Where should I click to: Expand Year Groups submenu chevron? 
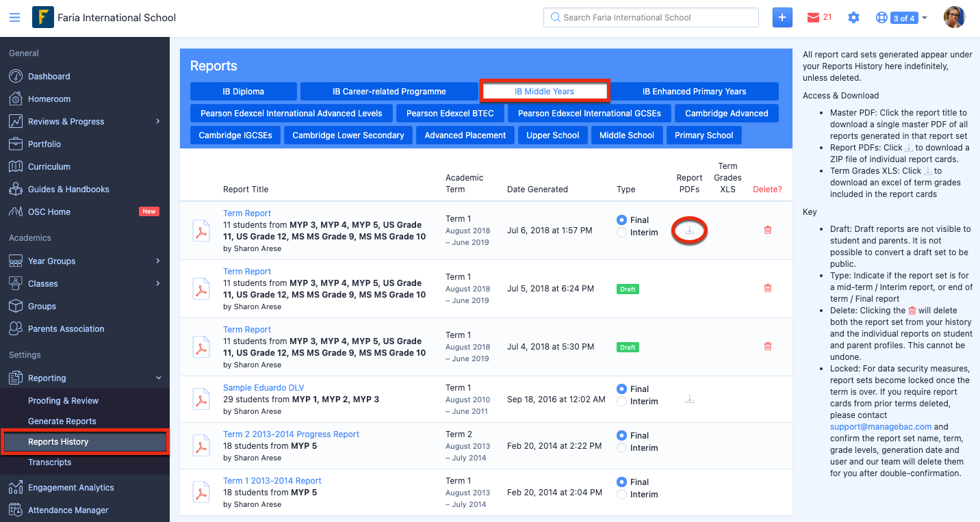158,261
